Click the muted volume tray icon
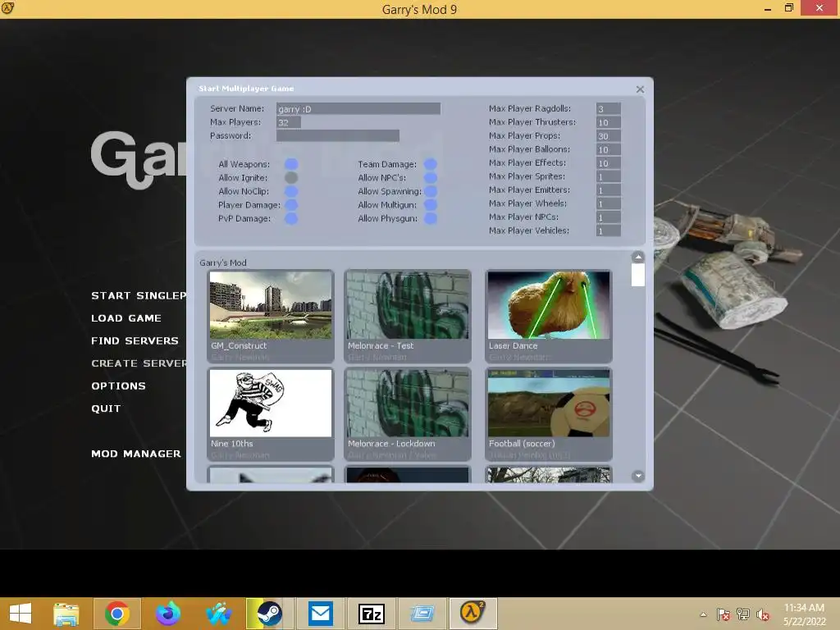This screenshot has height=630, width=840. pyautogui.click(x=763, y=614)
